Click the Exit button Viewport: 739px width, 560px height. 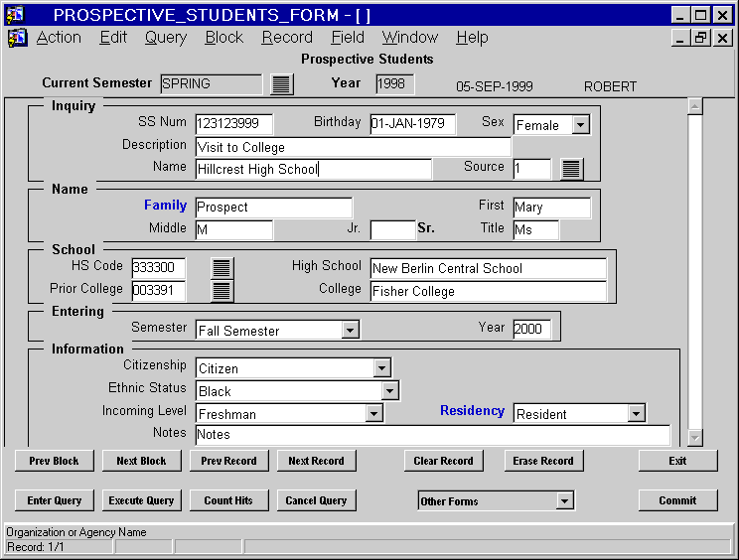677,461
